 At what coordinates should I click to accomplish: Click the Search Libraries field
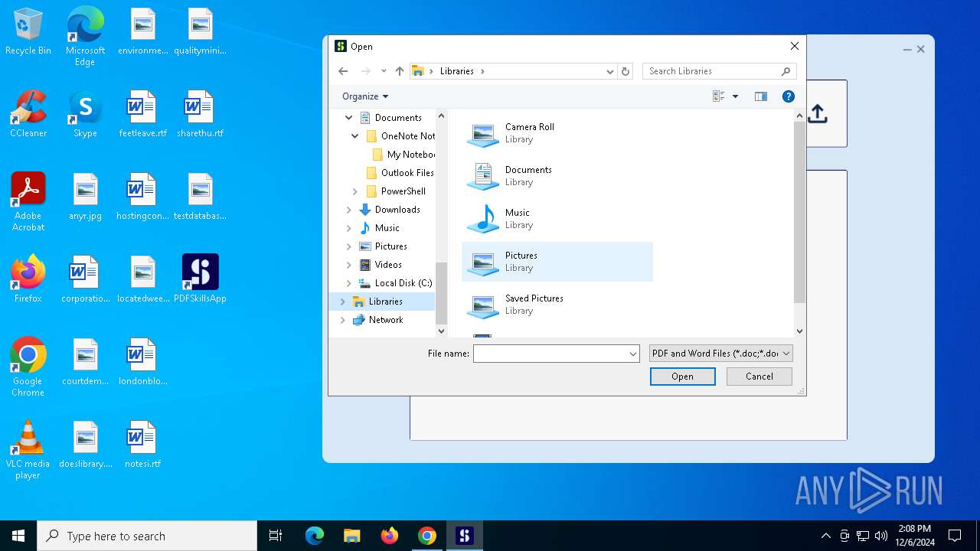[720, 71]
